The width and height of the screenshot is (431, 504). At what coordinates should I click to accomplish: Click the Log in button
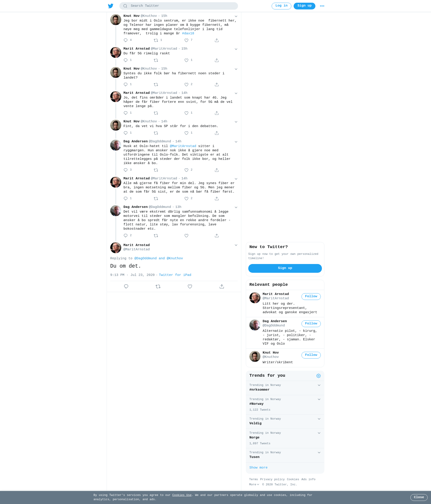click(281, 6)
